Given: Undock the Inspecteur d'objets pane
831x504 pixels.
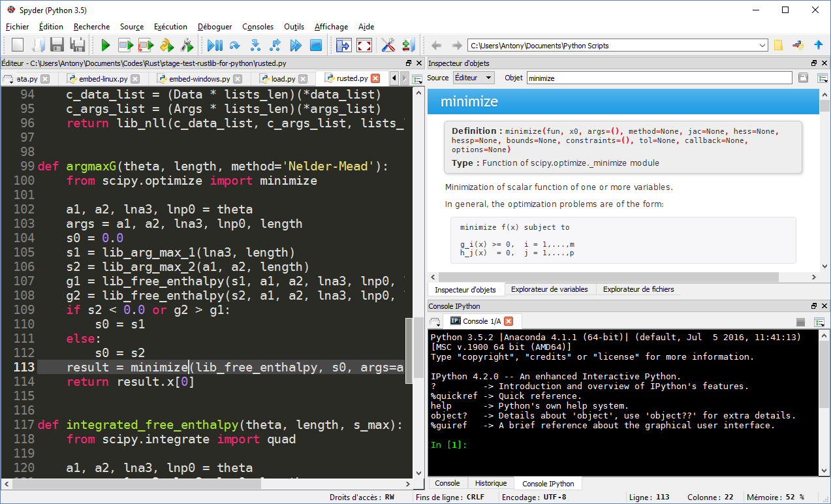Looking at the screenshot, I should coord(814,63).
